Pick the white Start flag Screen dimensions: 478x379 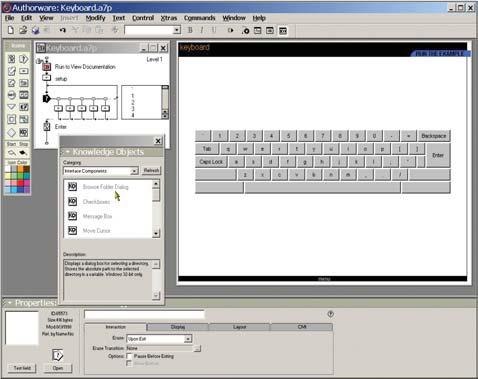(12, 153)
